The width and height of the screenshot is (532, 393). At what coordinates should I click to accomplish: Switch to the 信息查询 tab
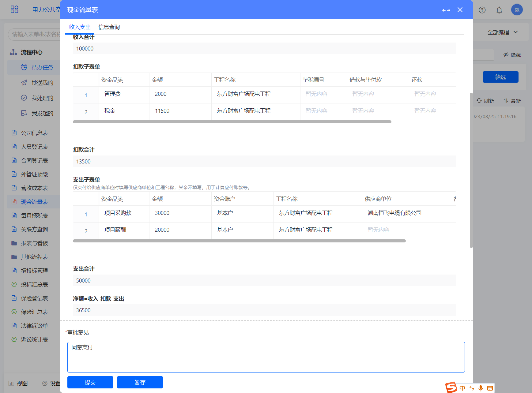109,27
